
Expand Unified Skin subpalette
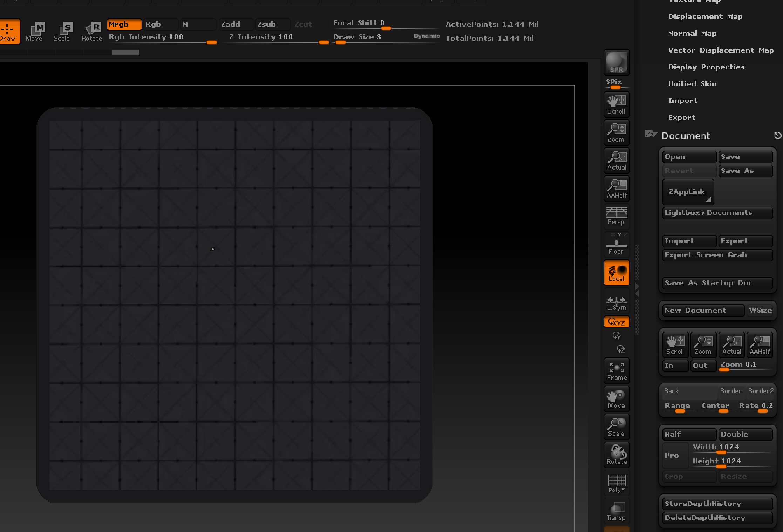point(692,84)
